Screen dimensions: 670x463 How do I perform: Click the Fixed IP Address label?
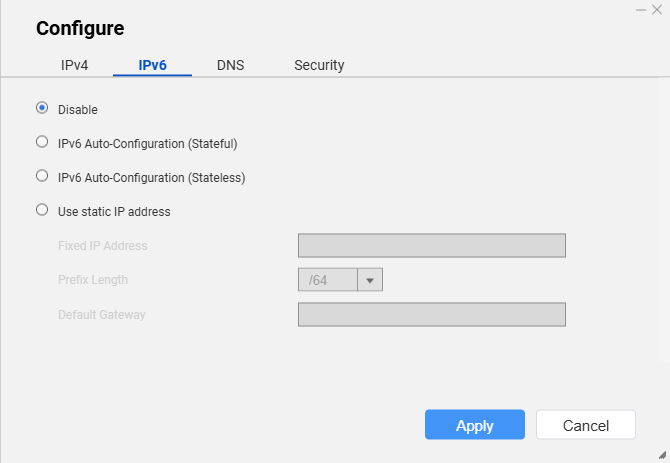103,246
